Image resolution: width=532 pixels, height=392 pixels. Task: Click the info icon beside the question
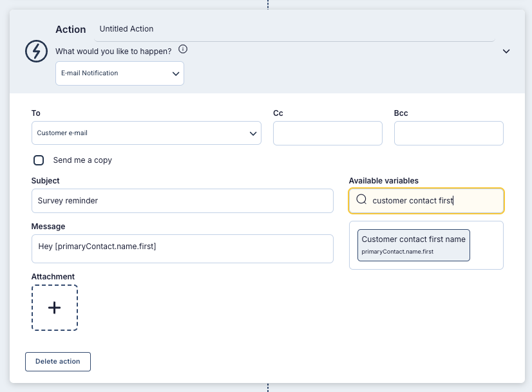[x=183, y=50]
